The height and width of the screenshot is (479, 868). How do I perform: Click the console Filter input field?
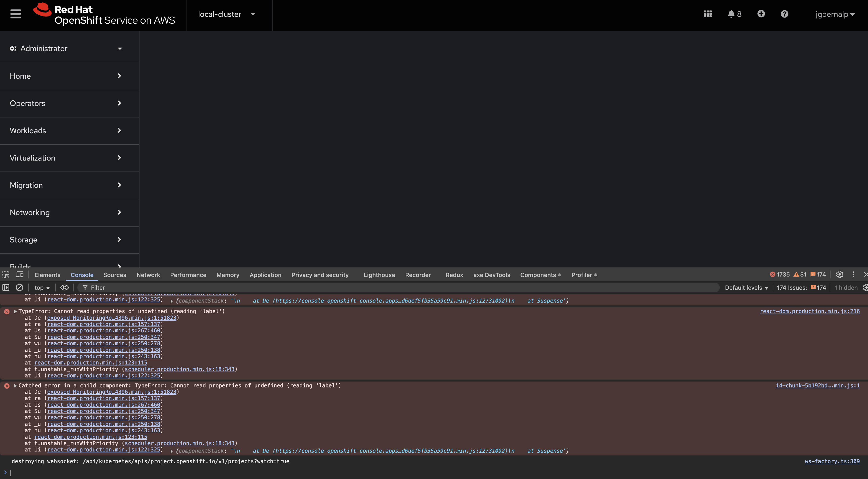point(398,287)
